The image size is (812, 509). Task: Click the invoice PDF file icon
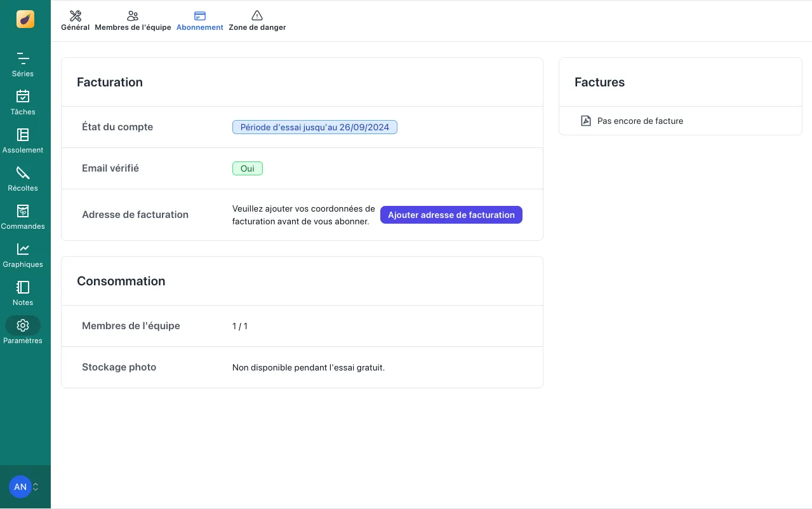(586, 121)
